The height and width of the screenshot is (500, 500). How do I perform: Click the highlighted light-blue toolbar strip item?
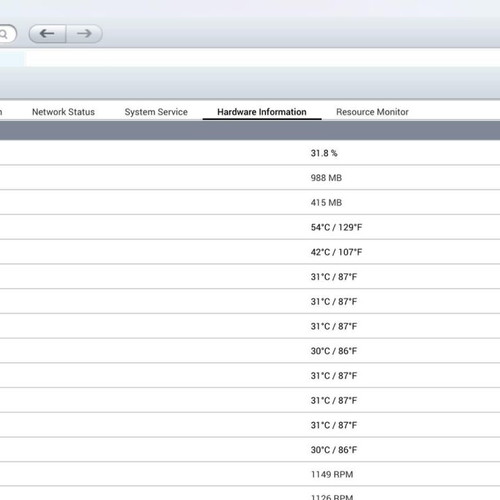[12, 59]
